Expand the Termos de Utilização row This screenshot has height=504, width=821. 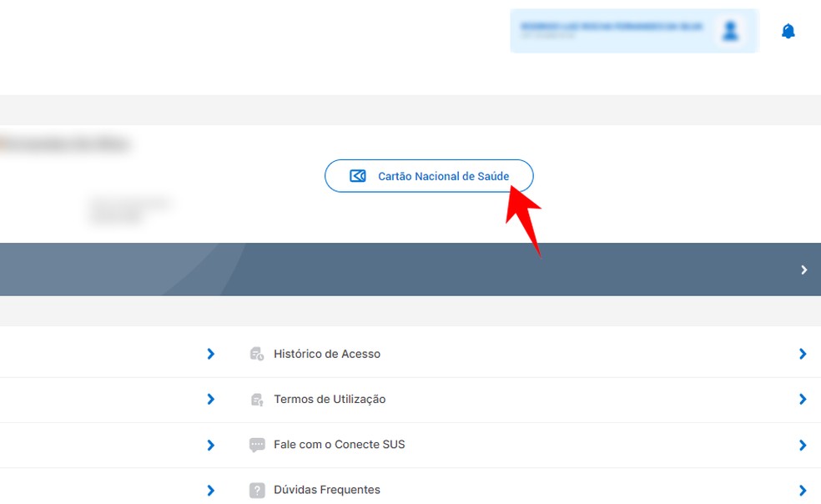pos(803,399)
